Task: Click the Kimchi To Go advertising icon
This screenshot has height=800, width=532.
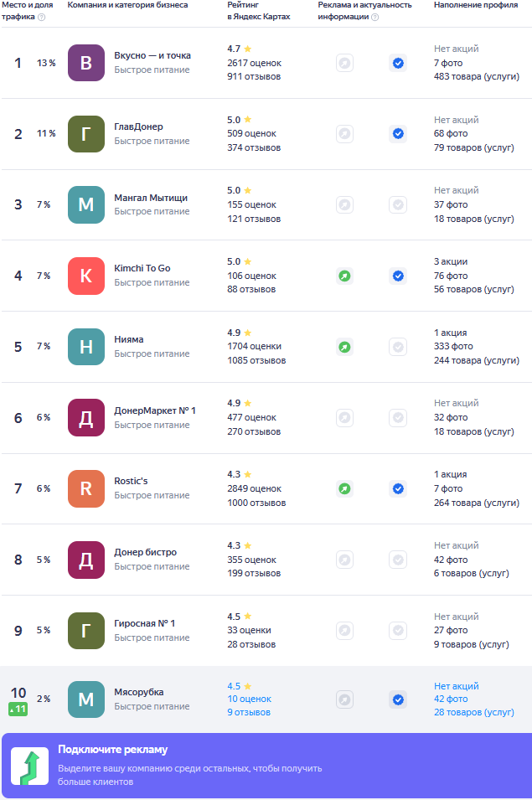Action: point(344,276)
